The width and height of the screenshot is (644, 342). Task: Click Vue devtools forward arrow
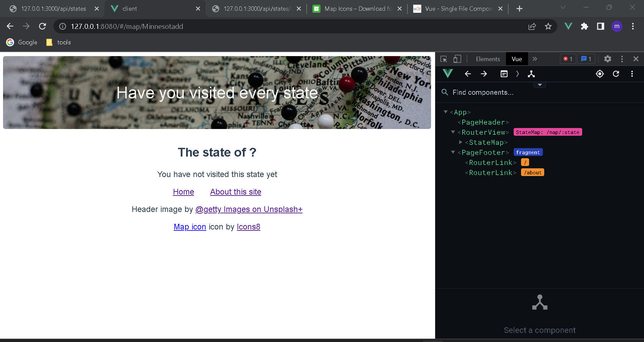pyautogui.click(x=484, y=74)
